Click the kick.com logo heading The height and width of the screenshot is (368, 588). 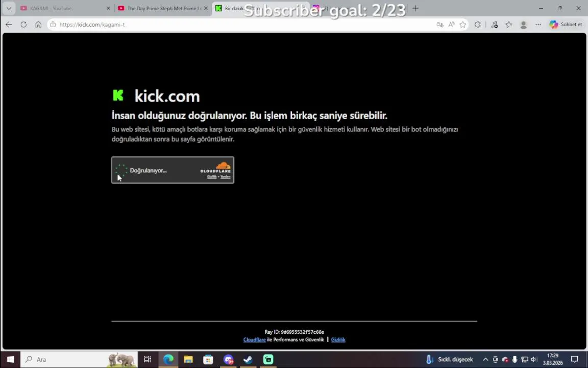pyautogui.click(x=156, y=96)
